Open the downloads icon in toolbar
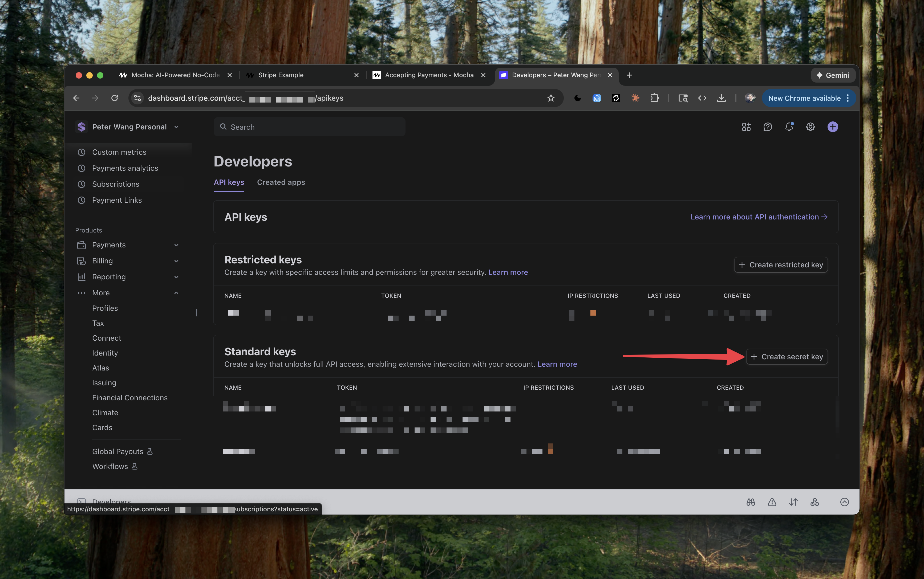The width and height of the screenshot is (924, 579). [x=721, y=98]
